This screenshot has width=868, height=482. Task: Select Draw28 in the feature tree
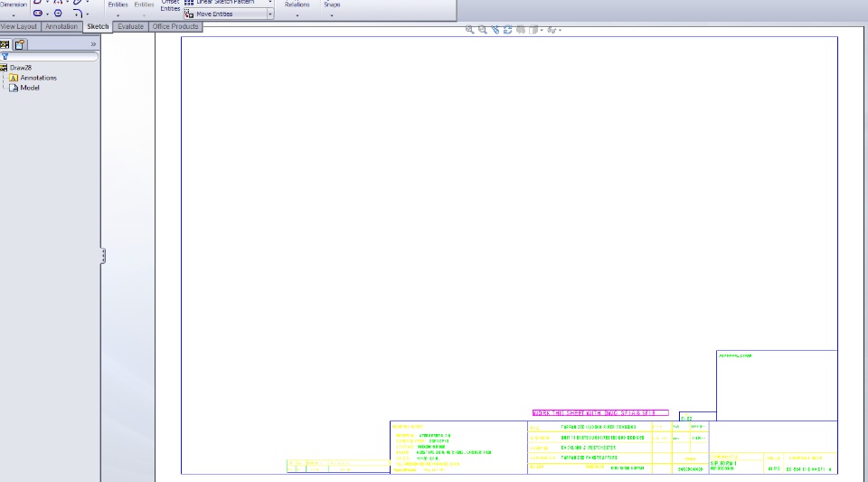click(21, 68)
